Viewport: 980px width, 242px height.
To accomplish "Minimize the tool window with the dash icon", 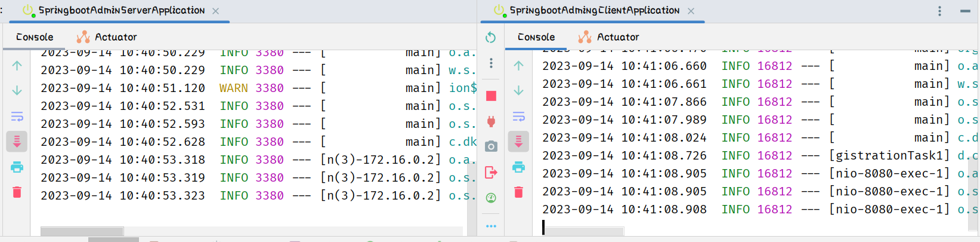I will coord(965,11).
